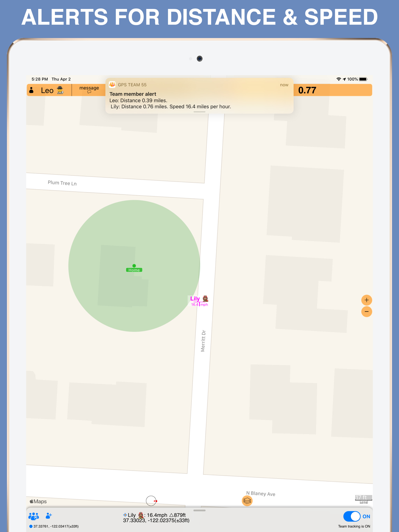The width and height of the screenshot is (399, 532).
Task: Select the Home marker on map
Action: pyautogui.click(x=134, y=270)
